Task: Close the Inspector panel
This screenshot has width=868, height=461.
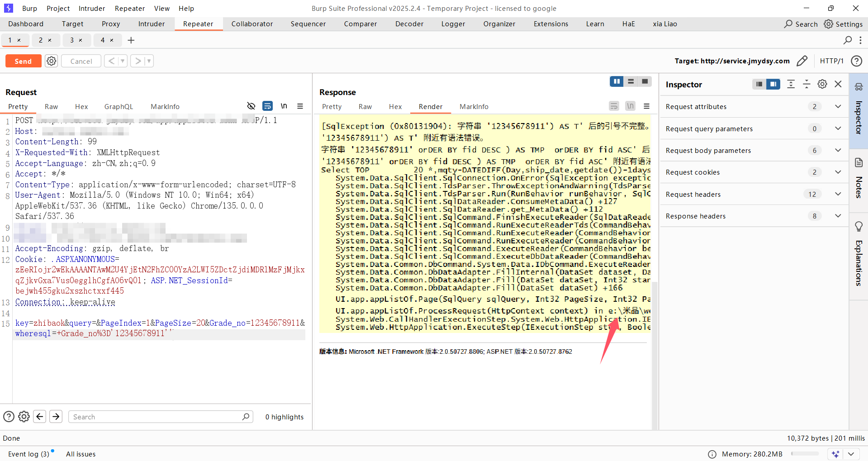Action: (838, 84)
